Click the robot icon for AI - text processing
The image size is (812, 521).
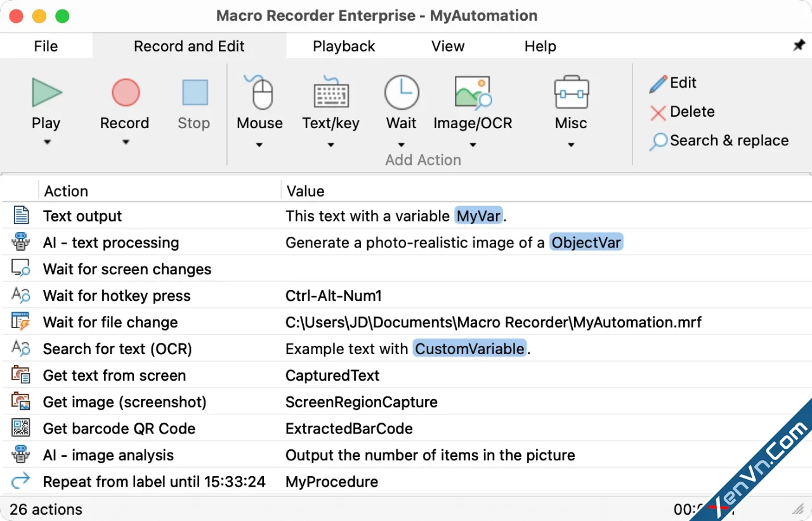(21, 242)
